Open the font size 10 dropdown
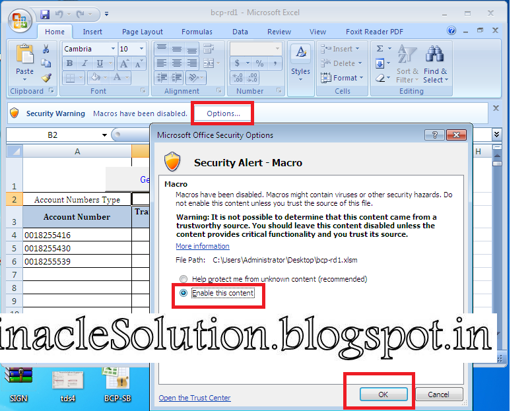The width and height of the screenshot is (532, 411). [x=141, y=48]
